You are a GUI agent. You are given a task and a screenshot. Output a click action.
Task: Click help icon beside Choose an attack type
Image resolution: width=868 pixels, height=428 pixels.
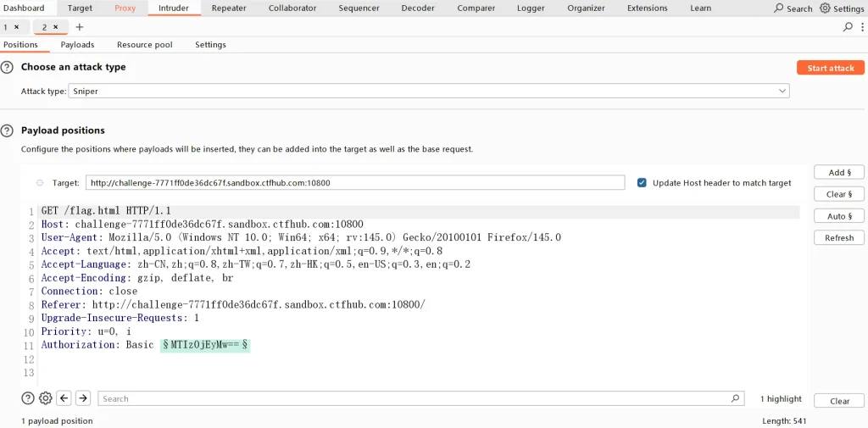8,67
